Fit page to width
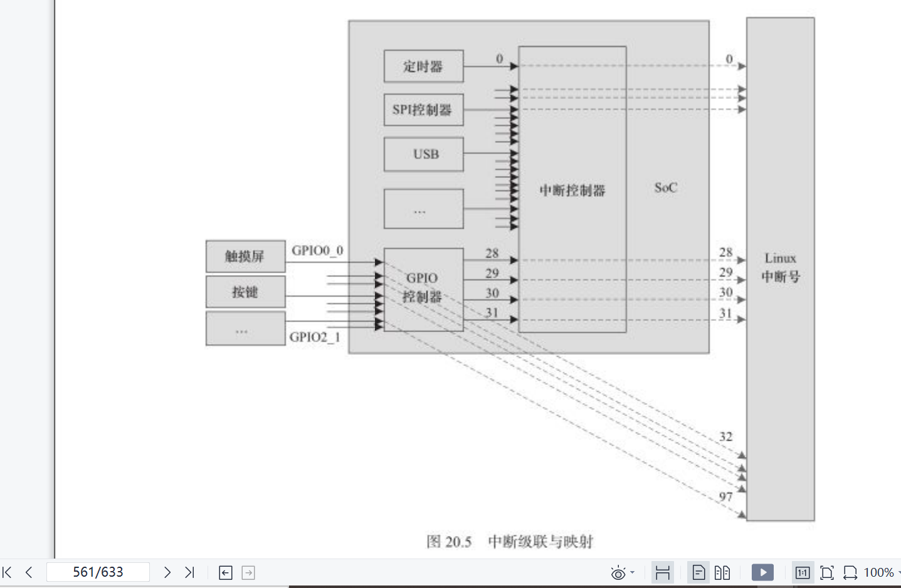This screenshot has width=901, height=588. [850, 572]
